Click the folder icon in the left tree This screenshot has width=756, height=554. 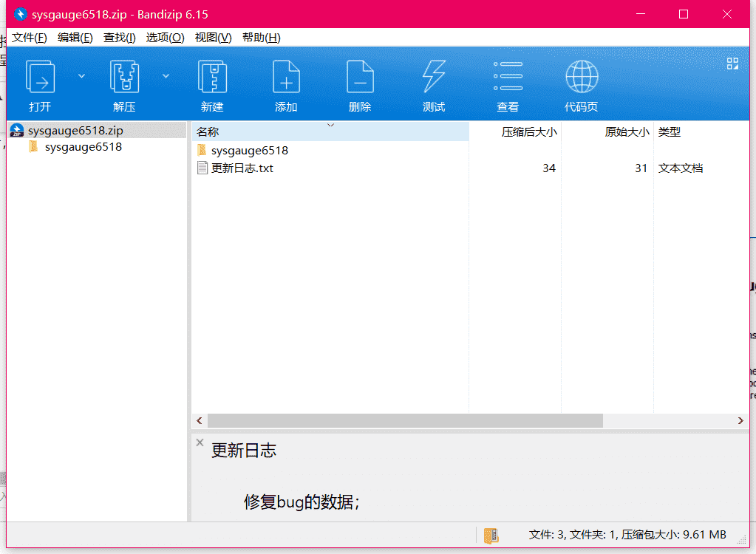click(34, 146)
